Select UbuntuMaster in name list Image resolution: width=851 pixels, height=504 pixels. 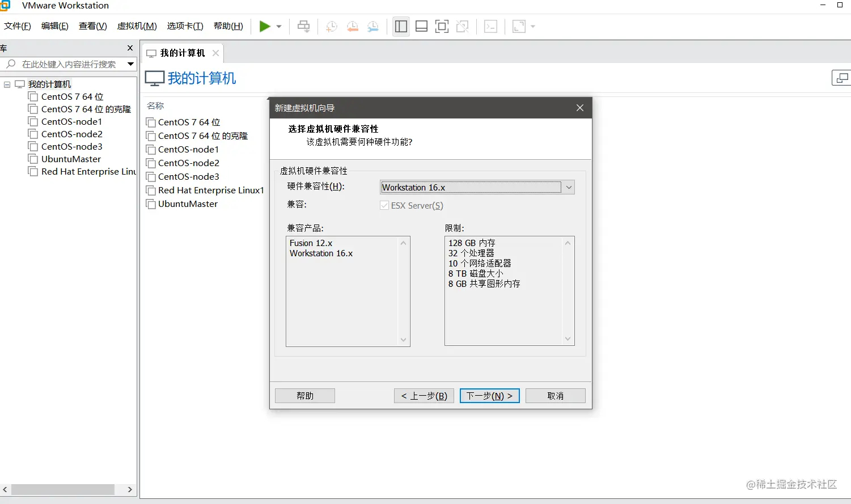pyautogui.click(x=188, y=204)
